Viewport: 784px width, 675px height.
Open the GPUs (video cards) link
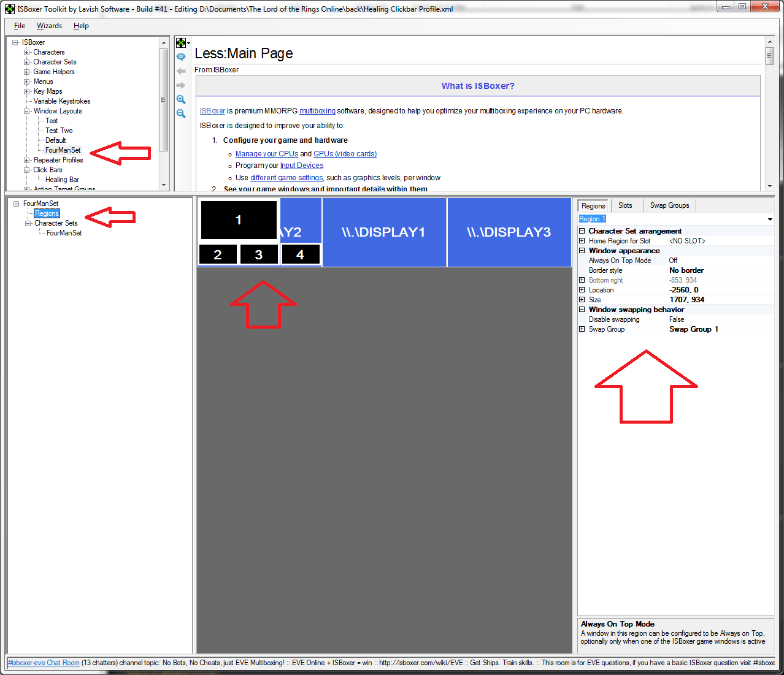point(345,154)
